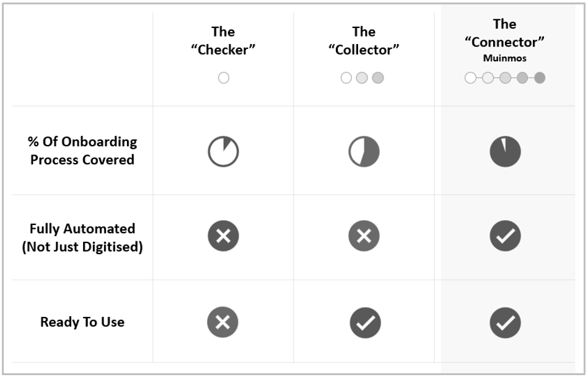Click the Connector's Fully Automated checkmark icon
The height and width of the screenshot is (377, 588).
[505, 236]
